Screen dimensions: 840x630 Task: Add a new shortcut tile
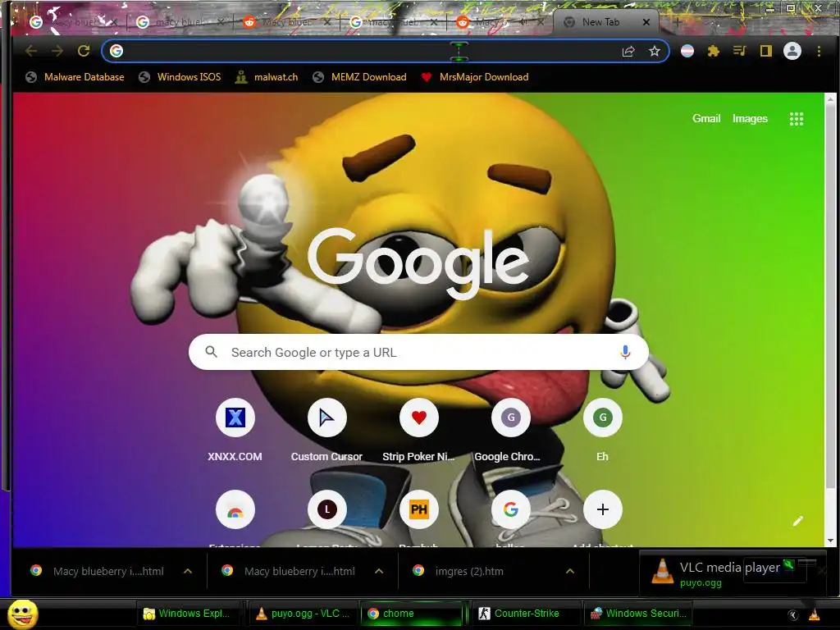[603, 509]
